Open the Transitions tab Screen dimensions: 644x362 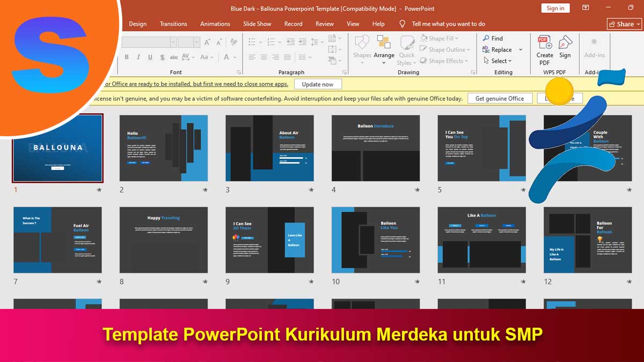pos(173,24)
